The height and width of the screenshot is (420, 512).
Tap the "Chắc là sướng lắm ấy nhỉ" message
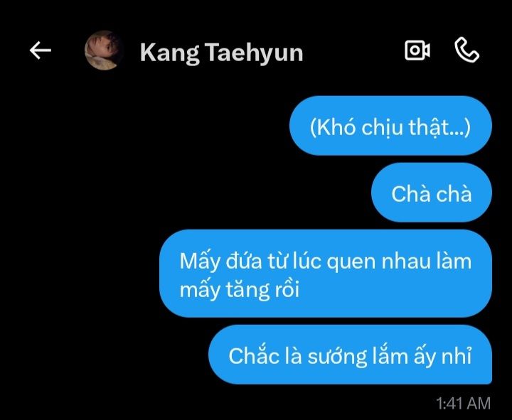pos(350,355)
